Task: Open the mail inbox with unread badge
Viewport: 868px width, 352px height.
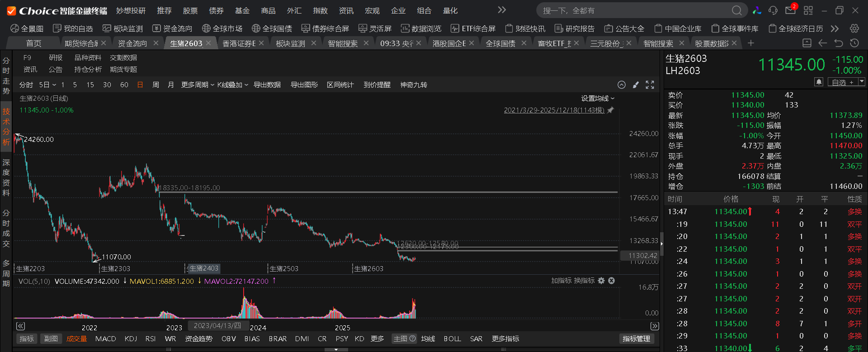Action: click(791, 9)
